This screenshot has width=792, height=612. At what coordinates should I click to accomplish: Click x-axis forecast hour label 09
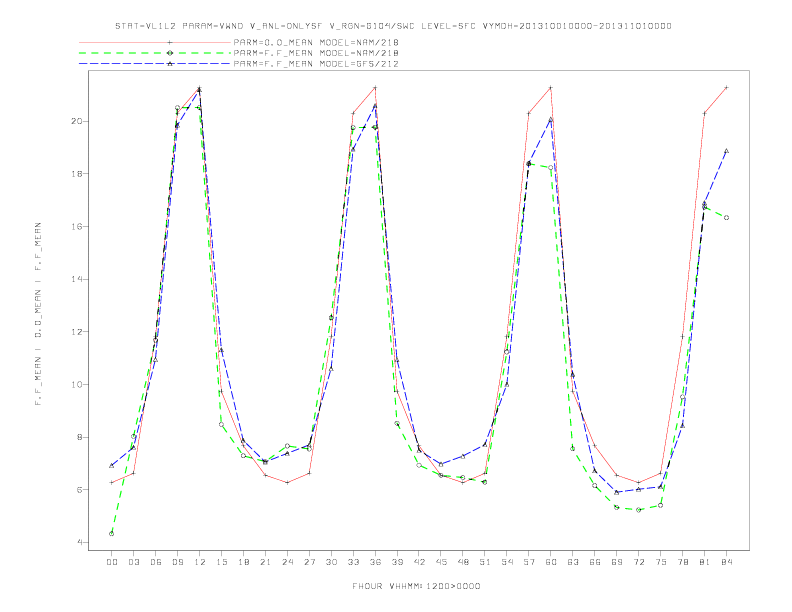pyautogui.click(x=177, y=562)
